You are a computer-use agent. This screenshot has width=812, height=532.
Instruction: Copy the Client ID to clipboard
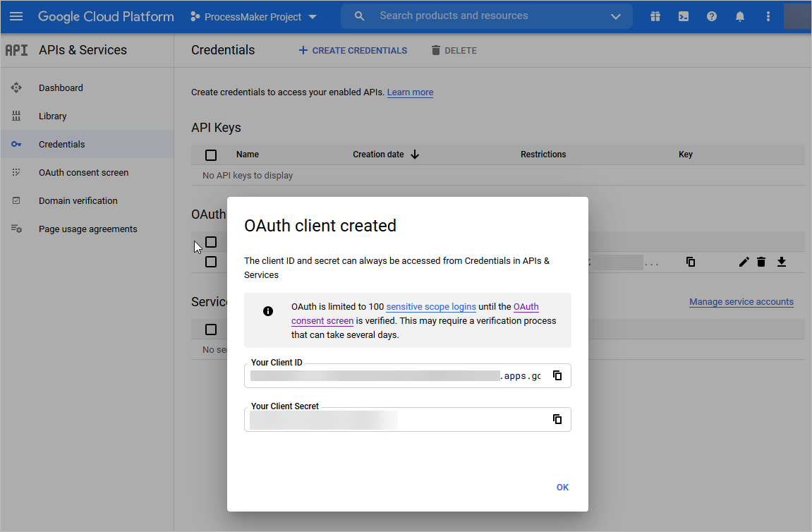[x=557, y=376]
